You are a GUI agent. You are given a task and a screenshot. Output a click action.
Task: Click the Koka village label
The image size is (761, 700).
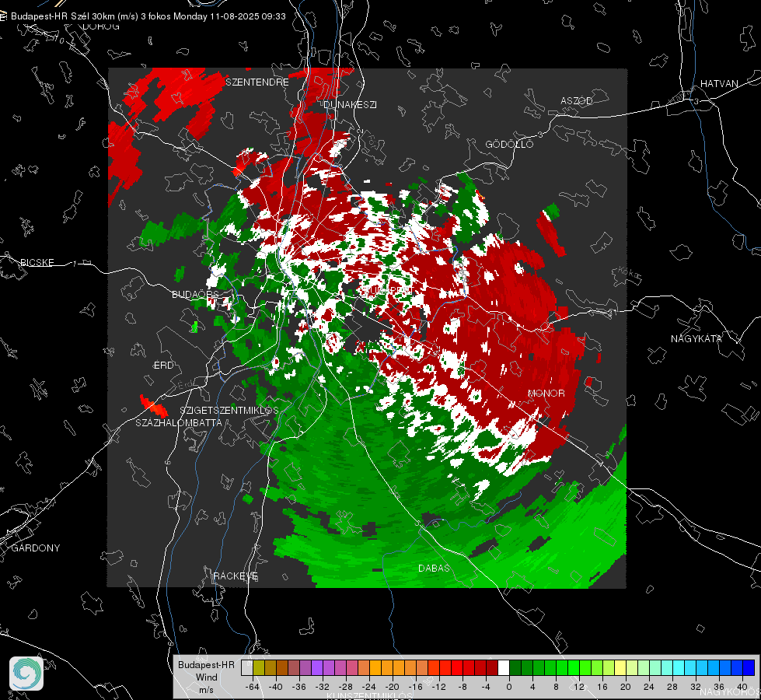(629, 272)
